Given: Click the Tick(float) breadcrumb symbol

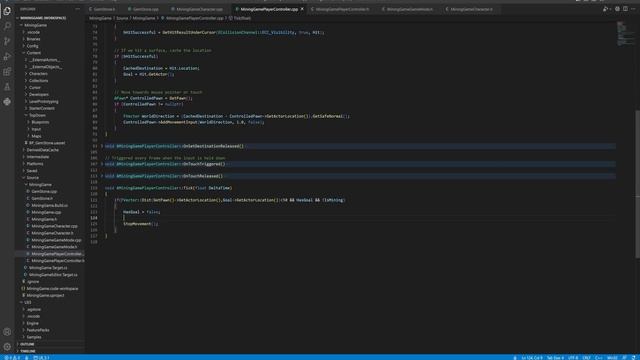Looking at the screenshot, I should [x=242, y=18].
